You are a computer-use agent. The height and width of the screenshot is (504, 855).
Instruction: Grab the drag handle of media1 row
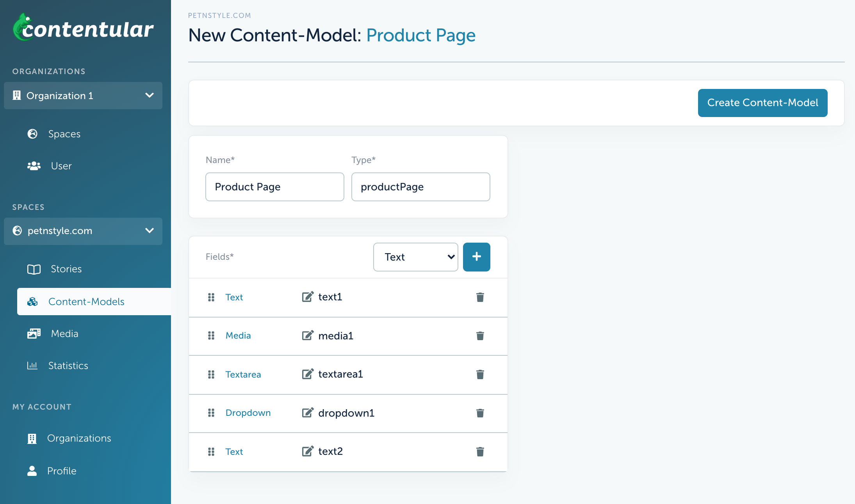point(211,335)
